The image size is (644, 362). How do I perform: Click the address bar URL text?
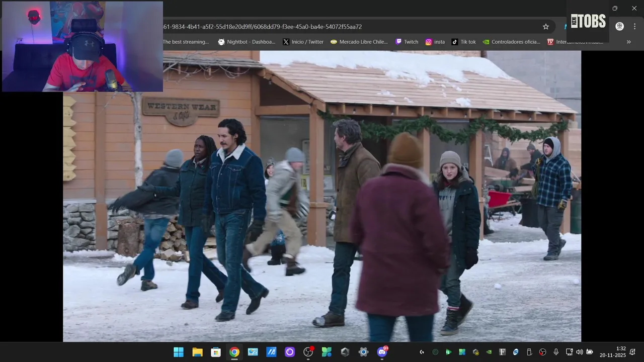click(x=263, y=27)
